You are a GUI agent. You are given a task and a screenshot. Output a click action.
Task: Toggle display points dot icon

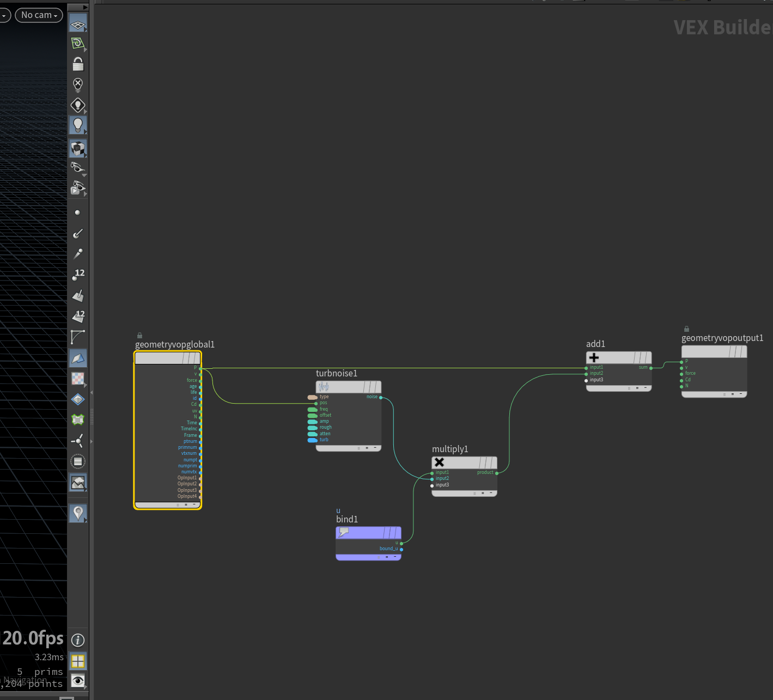point(77,212)
